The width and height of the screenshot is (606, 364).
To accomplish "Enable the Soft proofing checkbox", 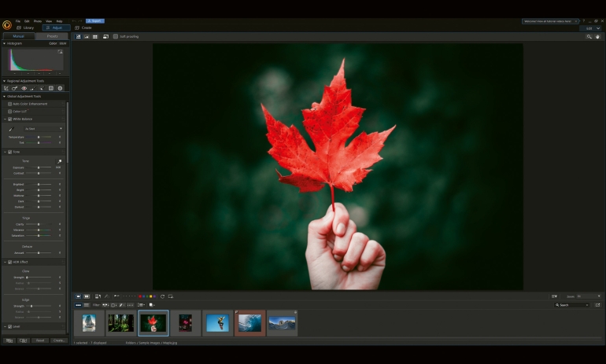I will coord(116,36).
